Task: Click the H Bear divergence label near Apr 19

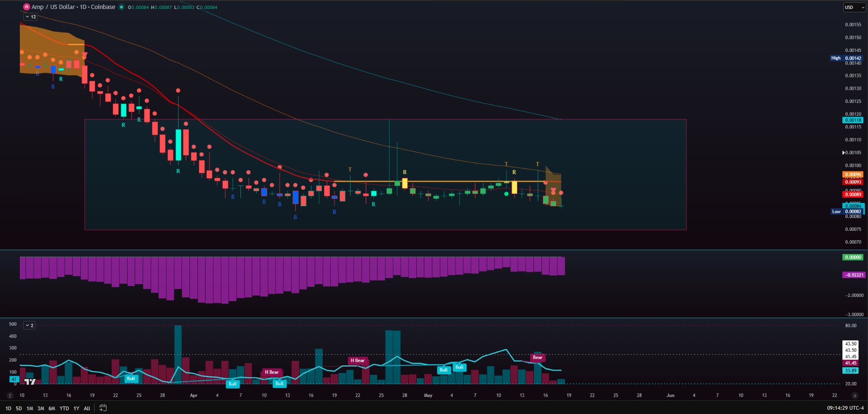Action: 358,361
